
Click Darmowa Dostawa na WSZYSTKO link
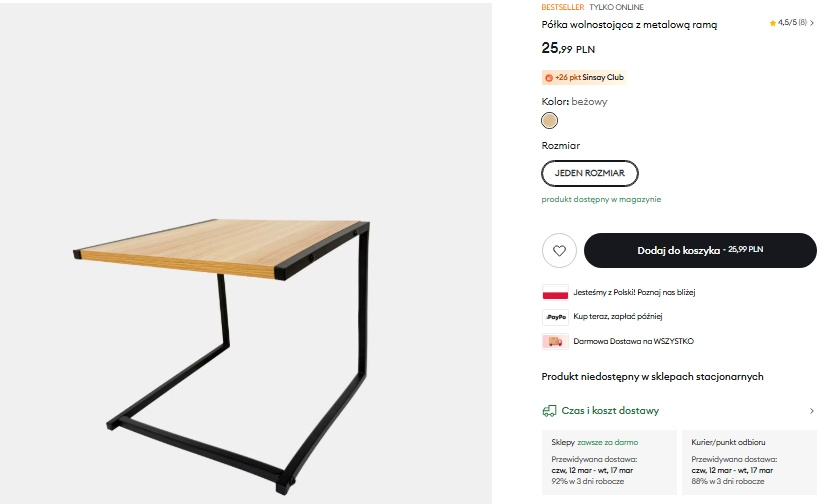coord(633,341)
